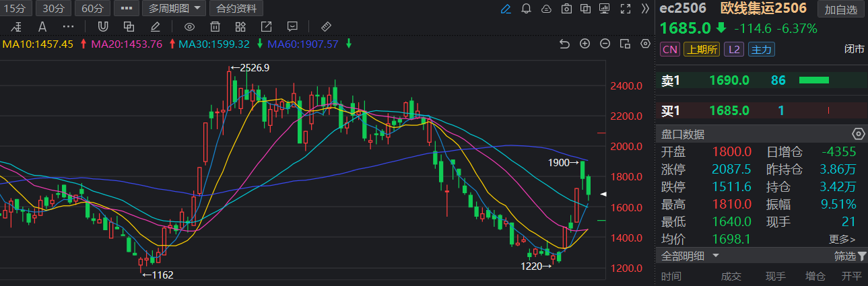Click the 买1 bid price 1685.0
The height and width of the screenshot is (286, 868).
(x=729, y=110)
